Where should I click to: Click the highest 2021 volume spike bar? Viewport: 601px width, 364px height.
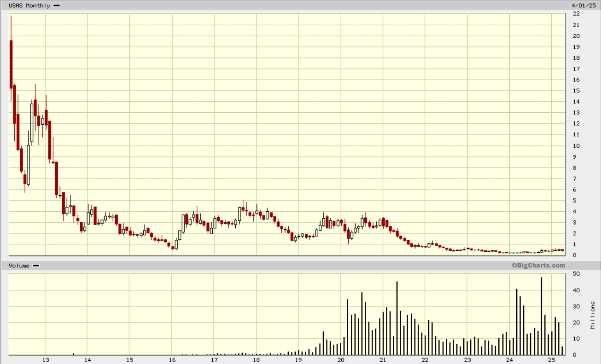tap(397, 318)
